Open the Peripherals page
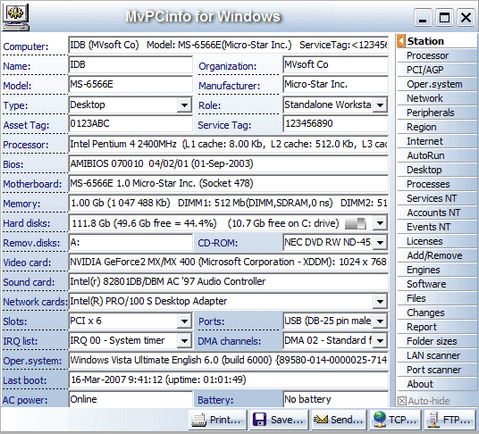This screenshot has width=479, height=434. pyautogui.click(x=437, y=113)
